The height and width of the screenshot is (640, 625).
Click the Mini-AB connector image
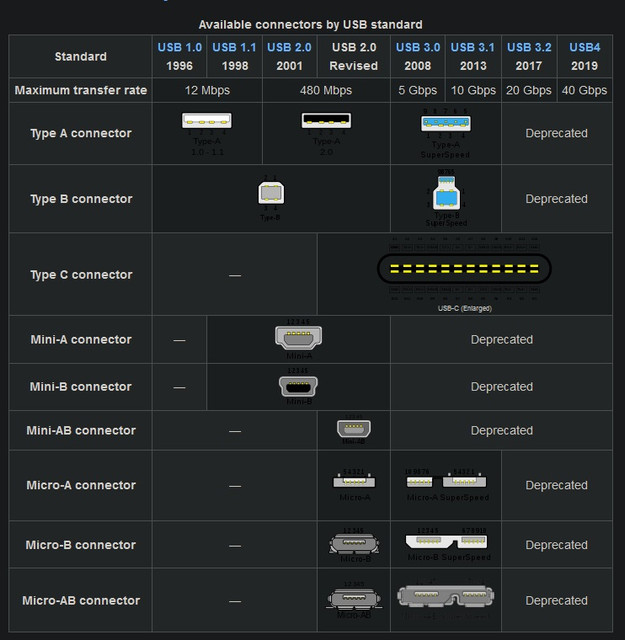pos(354,429)
